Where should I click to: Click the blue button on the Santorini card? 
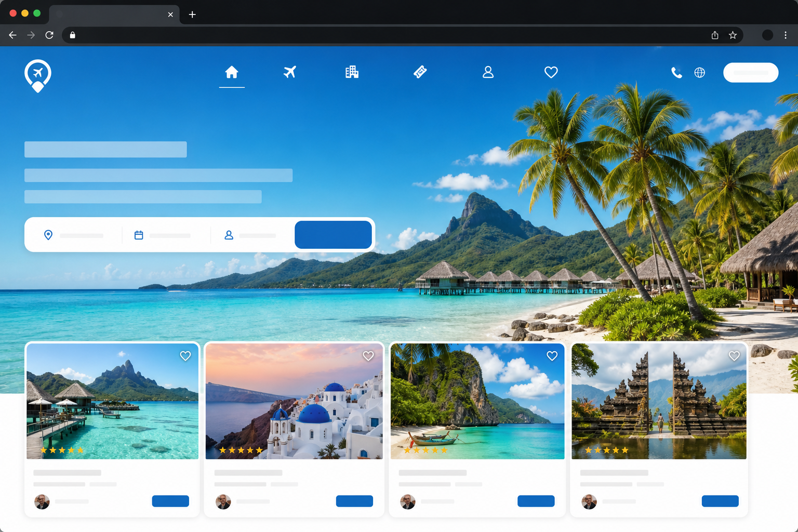(354, 501)
